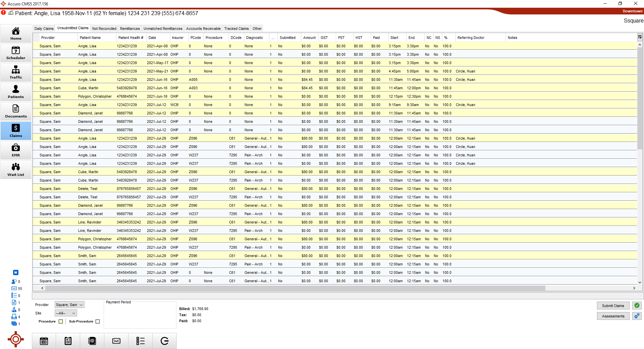Click the yellow Procedure color swatch

pos(61,321)
